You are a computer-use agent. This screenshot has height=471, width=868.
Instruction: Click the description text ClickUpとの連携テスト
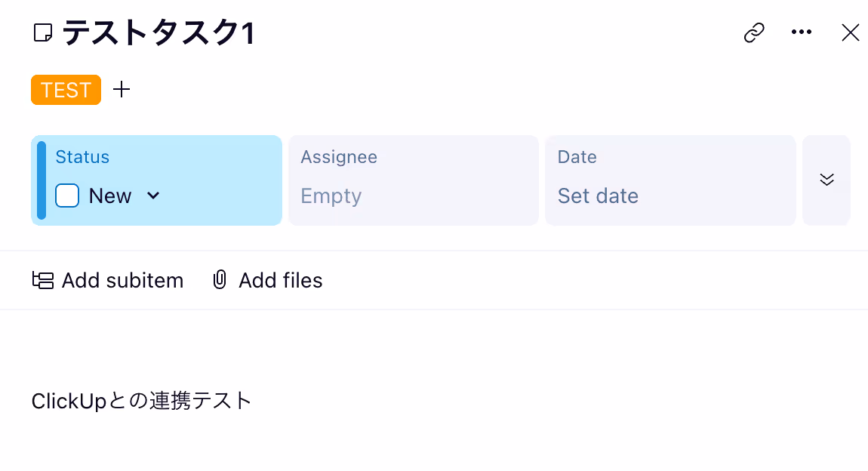tap(142, 401)
